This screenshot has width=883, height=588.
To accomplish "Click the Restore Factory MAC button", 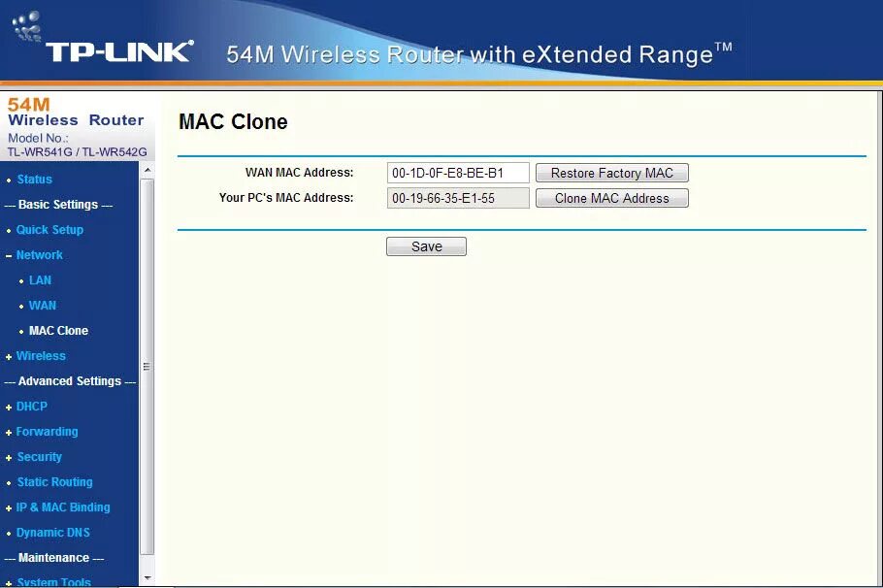I will click(611, 173).
